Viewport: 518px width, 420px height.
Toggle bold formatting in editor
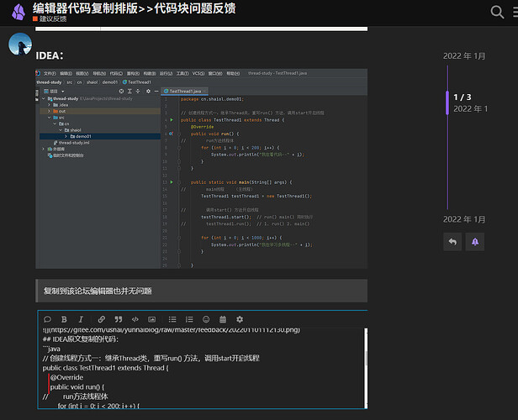tap(64, 319)
